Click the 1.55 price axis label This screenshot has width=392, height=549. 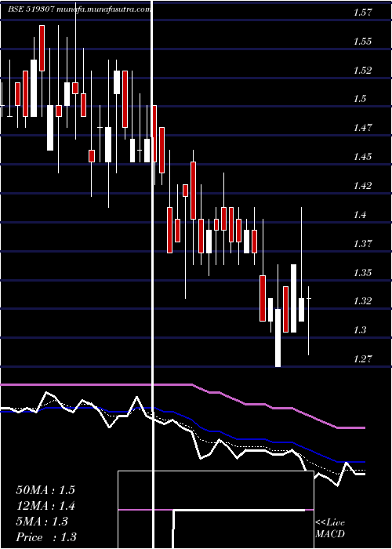pos(362,42)
